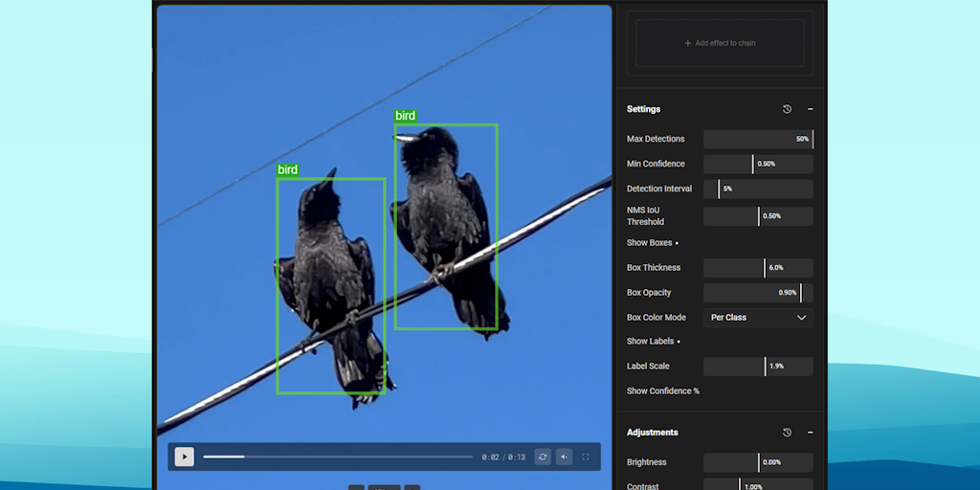980x490 pixels.
Task: Enable the Show Confidence % option
Action: [x=663, y=391]
